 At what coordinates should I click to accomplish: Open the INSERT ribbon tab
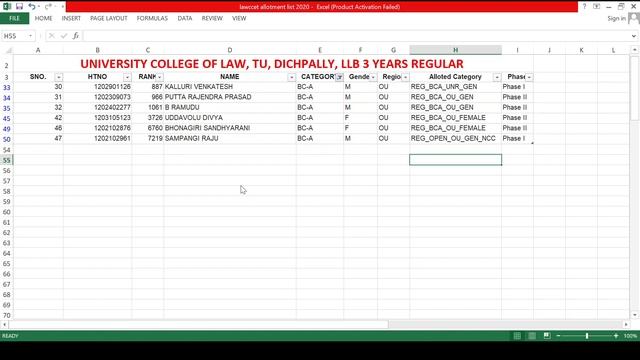click(x=71, y=18)
